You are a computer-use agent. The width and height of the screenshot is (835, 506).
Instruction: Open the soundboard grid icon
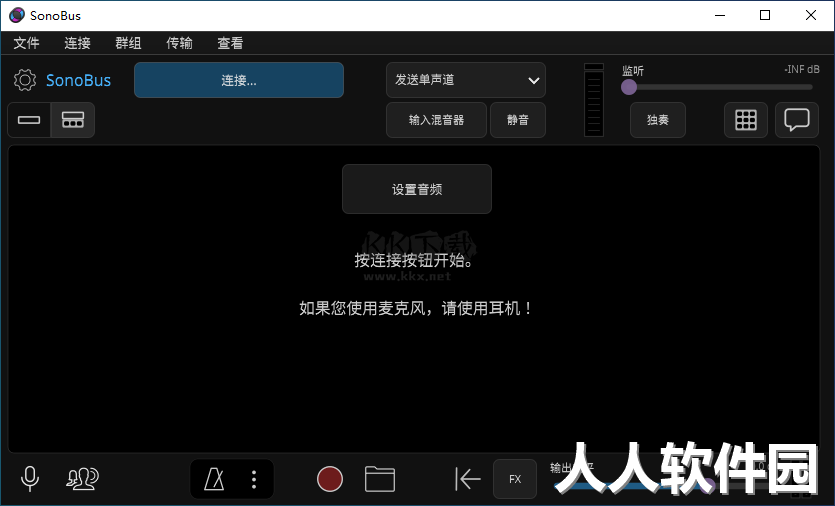746,120
